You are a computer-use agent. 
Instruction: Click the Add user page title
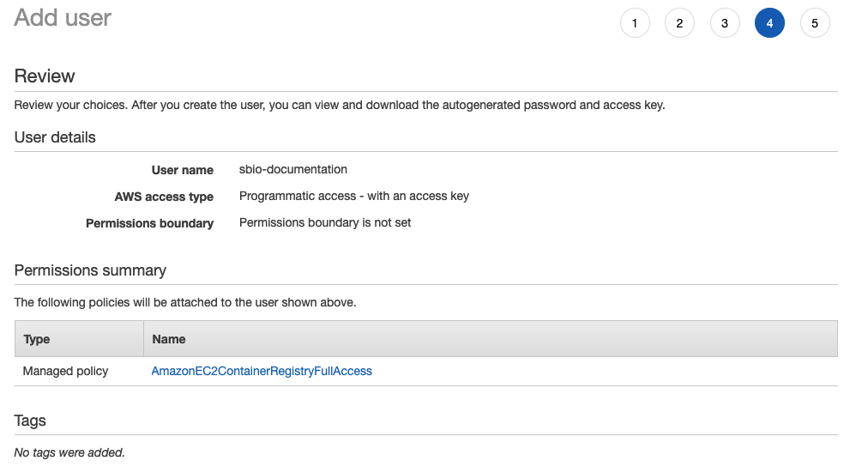click(63, 17)
